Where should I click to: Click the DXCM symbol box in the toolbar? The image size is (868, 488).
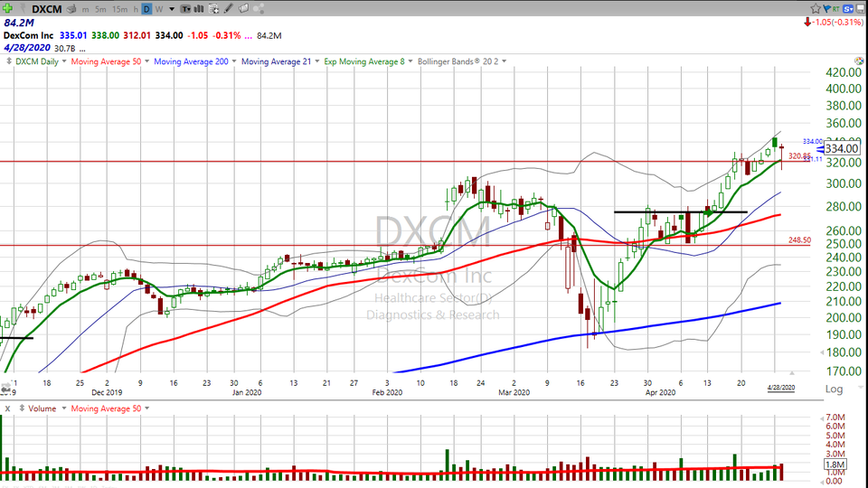tap(46, 9)
